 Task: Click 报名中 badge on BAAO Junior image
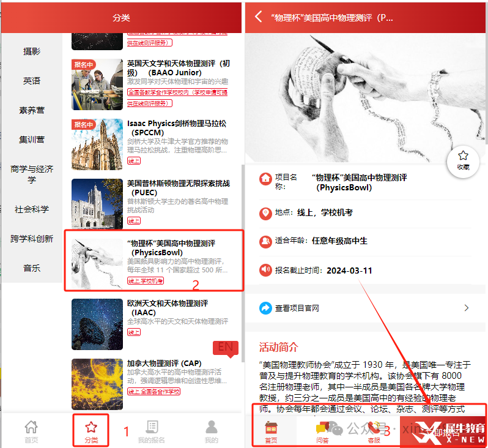click(x=83, y=64)
